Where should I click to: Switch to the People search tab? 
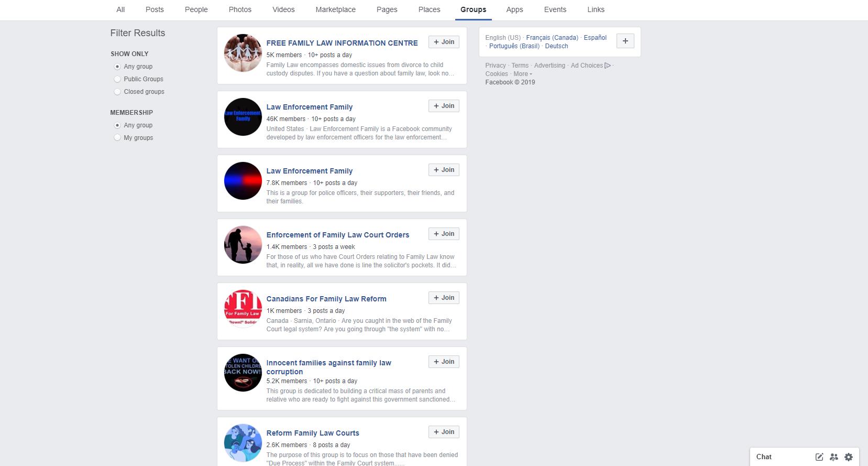[x=196, y=9]
